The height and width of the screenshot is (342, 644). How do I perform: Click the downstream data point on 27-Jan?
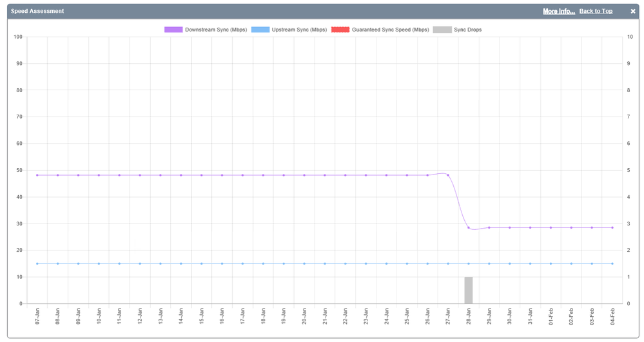click(448, 175)
